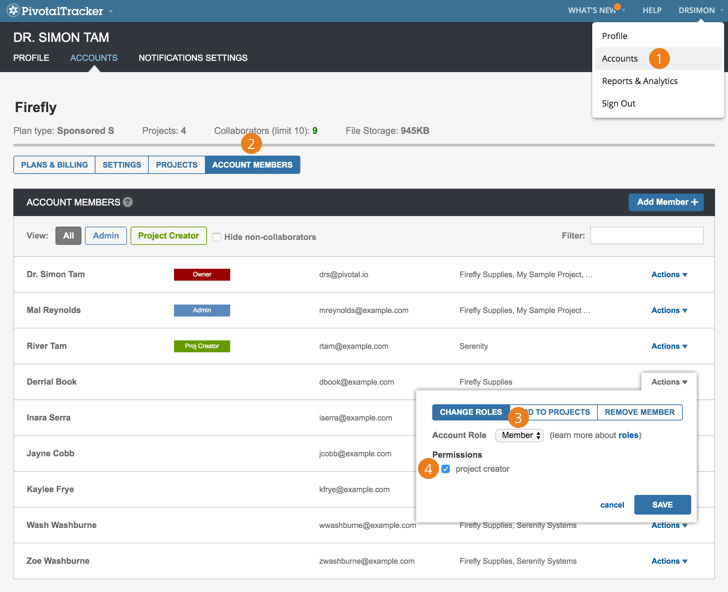Click the Pivotal Tracker logo icon
This screenshot has width=728, height=592.
[13, 11]
